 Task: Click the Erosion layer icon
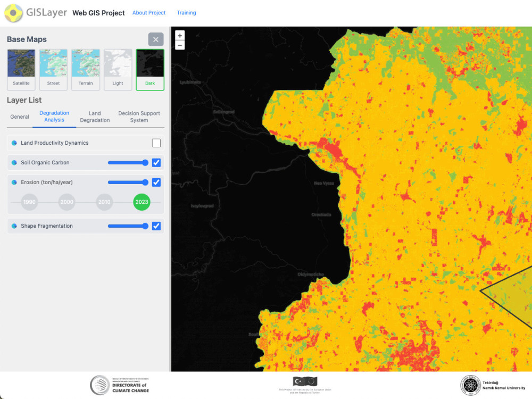(14, 182)
